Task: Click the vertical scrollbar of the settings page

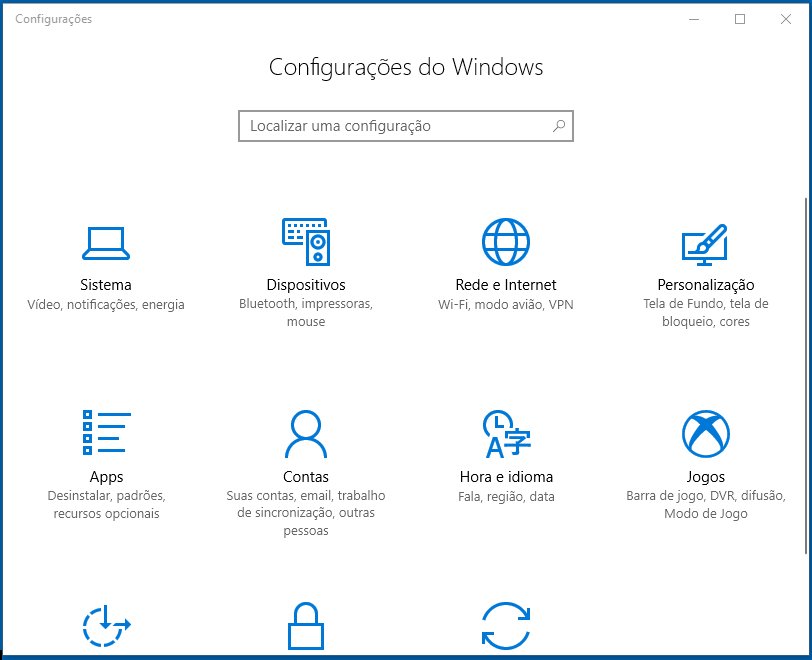Action: pyautogui.click(x=806, y=376)
